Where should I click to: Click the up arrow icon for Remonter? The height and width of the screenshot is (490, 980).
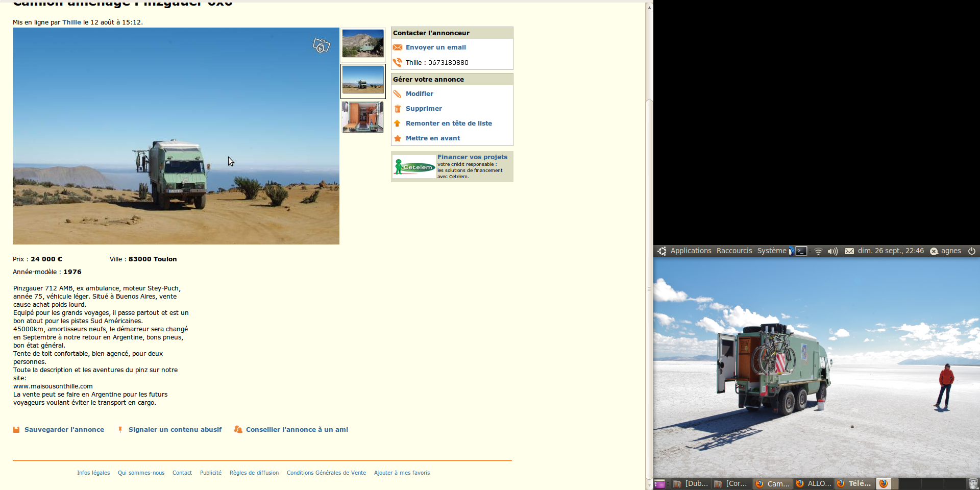[x=397, y=124]
